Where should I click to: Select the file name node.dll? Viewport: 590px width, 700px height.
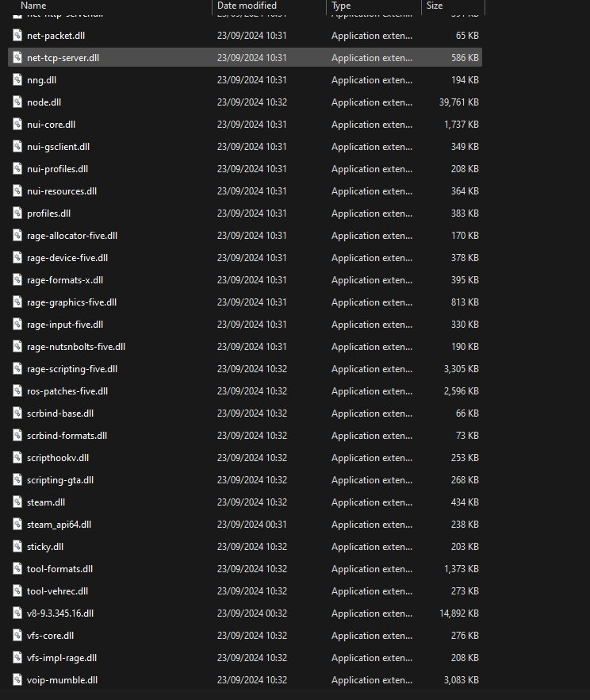[44, 102]
